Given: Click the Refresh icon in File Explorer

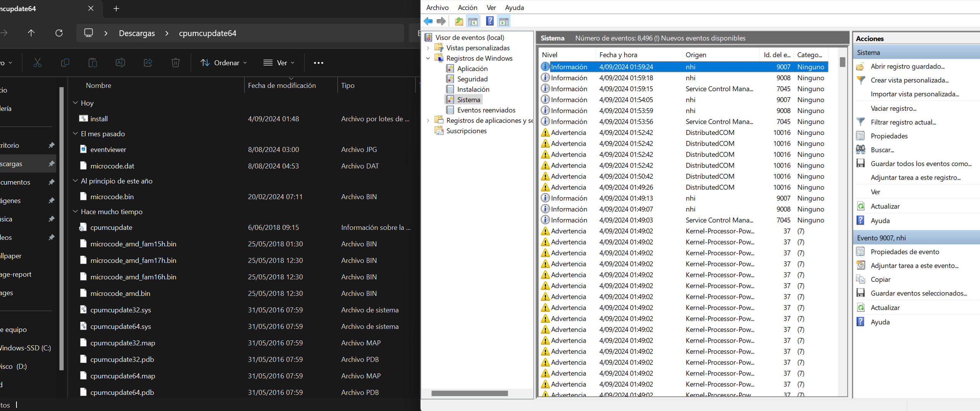Looking at the screenshot, I should [59, 33].
